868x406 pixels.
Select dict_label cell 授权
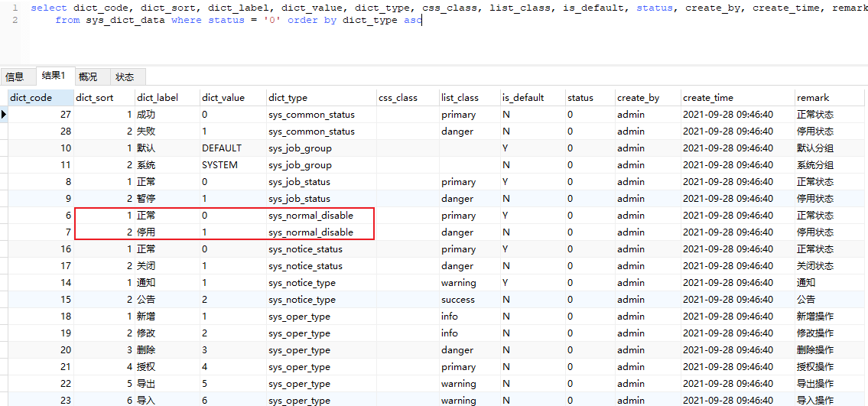pos(167,367)
